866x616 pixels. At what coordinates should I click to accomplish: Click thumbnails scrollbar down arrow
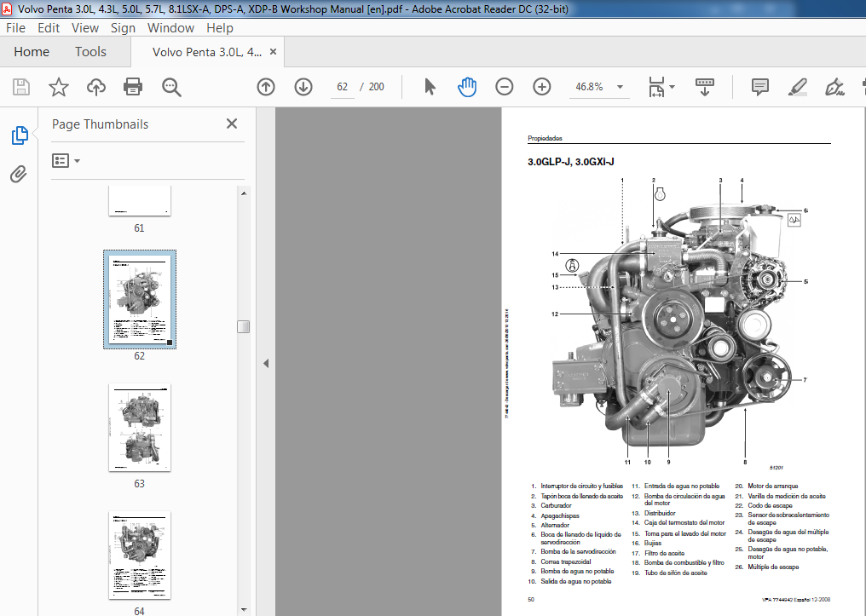(x=244, y=610)
